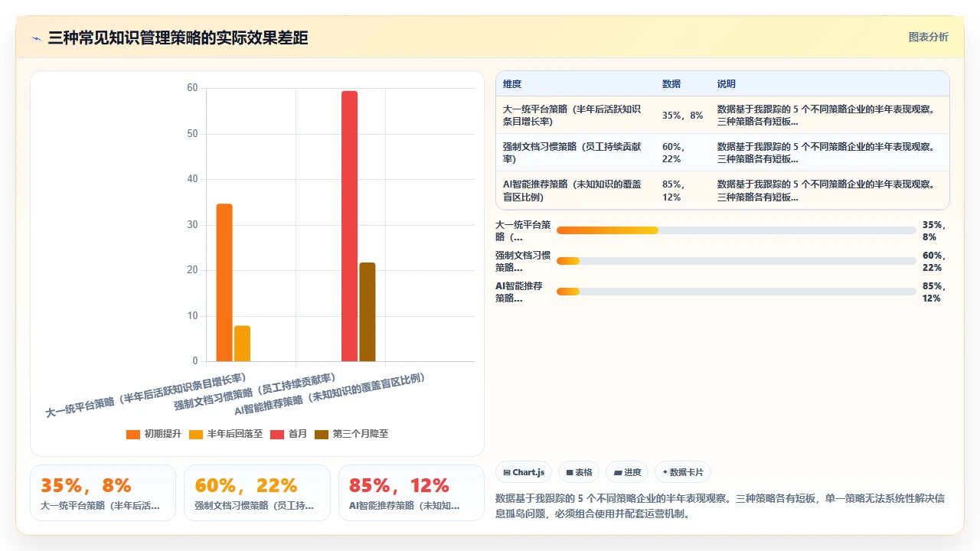Click the tall red 首月 bar in chart
Viewport: 980px width, 551px height.
349,226
